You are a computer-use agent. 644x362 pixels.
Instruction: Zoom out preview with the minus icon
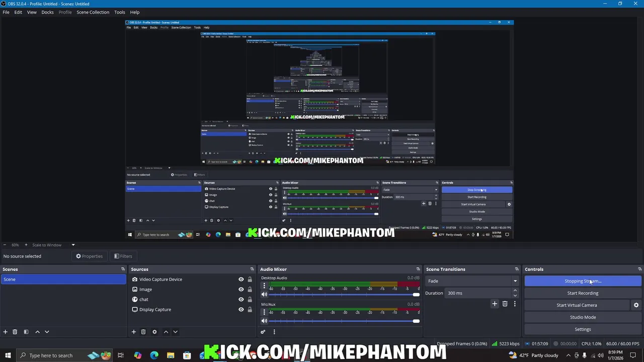5,245
